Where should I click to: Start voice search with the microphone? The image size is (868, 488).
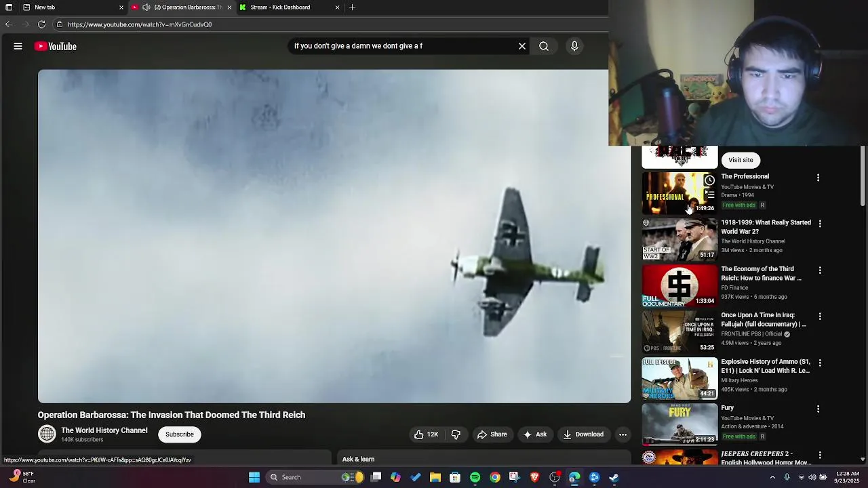(x=574, y=46)
